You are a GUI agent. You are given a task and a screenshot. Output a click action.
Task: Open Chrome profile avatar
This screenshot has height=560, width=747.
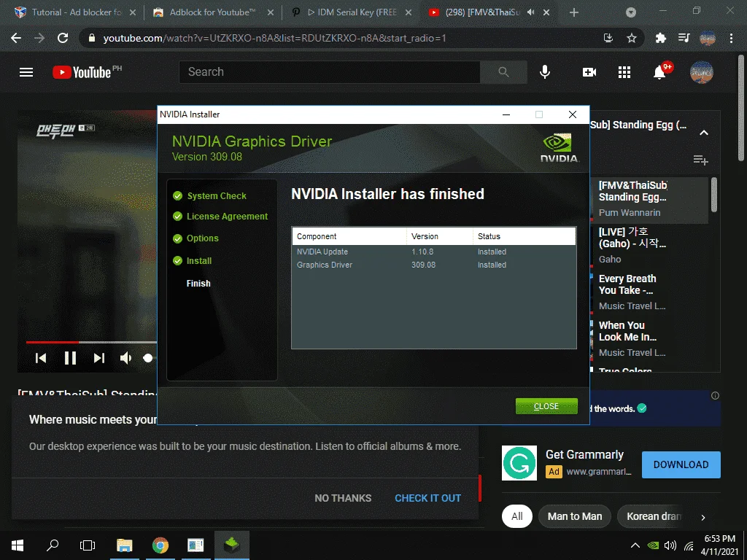click(x=708, y=38)
